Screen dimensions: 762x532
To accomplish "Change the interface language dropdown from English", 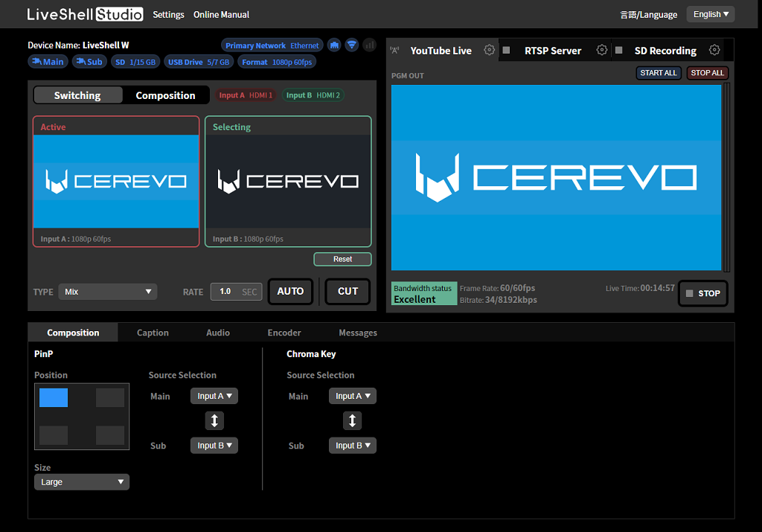I will click(x=710, y=13).
